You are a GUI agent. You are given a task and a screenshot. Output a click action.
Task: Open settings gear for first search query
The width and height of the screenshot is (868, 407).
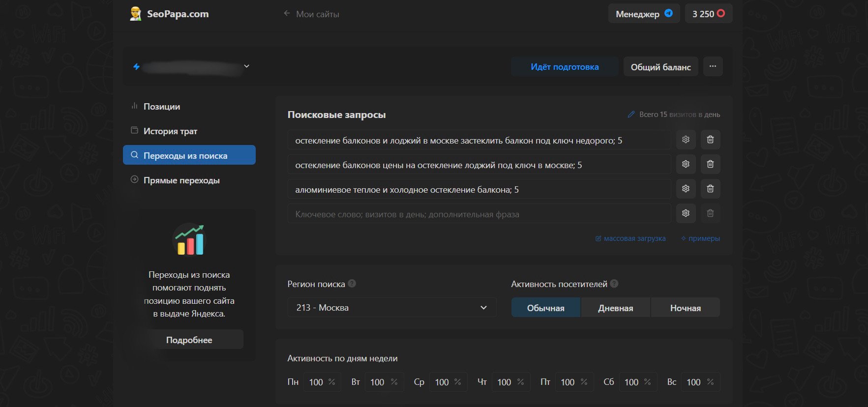pos(686,140)
